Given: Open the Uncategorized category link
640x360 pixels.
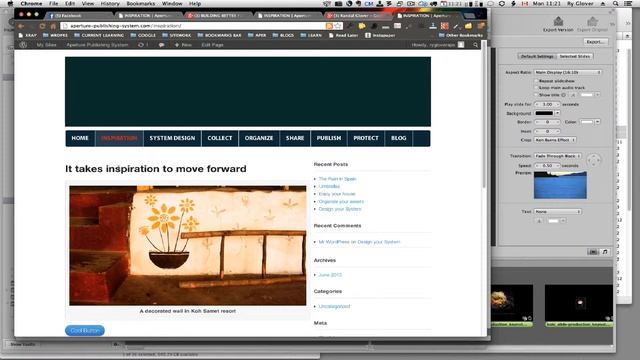Looking at the screenshot, I should click(334, 306).
